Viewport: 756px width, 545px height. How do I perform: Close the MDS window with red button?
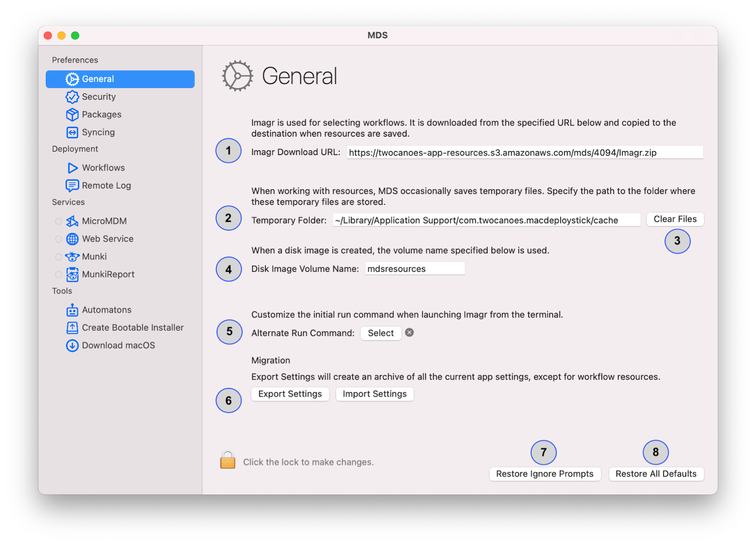(x=48, y=35)
